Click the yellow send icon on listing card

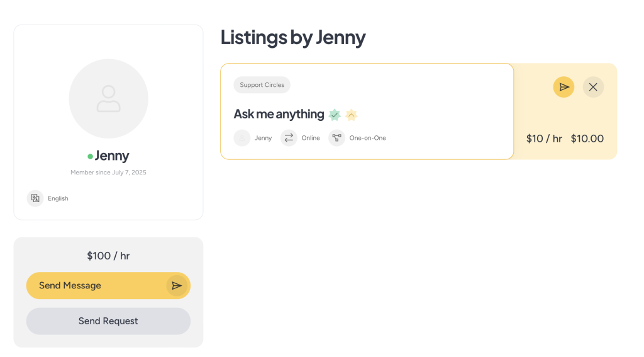pyautogui.click(x=563, y=87)
